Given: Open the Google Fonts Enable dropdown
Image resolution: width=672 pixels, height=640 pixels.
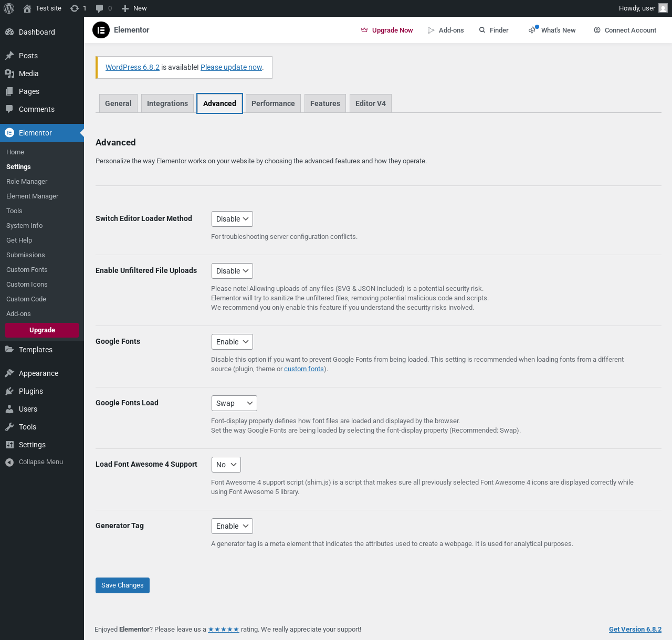Looking at the screenshot, I should point(232,342).
